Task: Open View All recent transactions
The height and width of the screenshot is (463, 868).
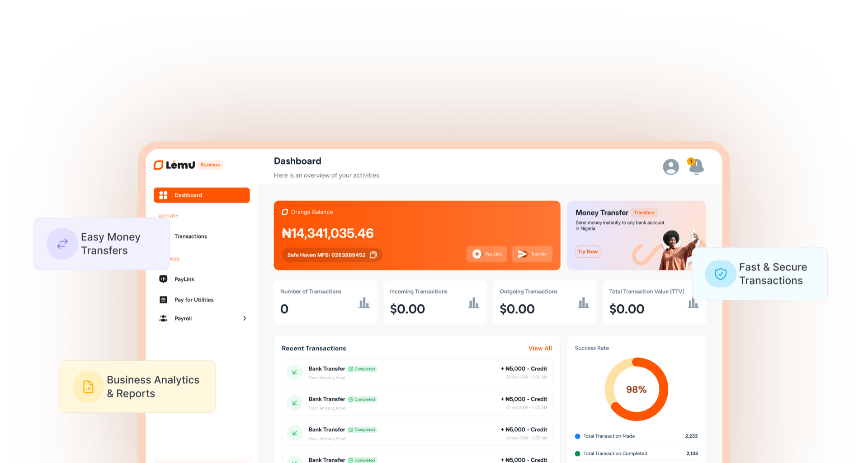Action: [540, 348]
